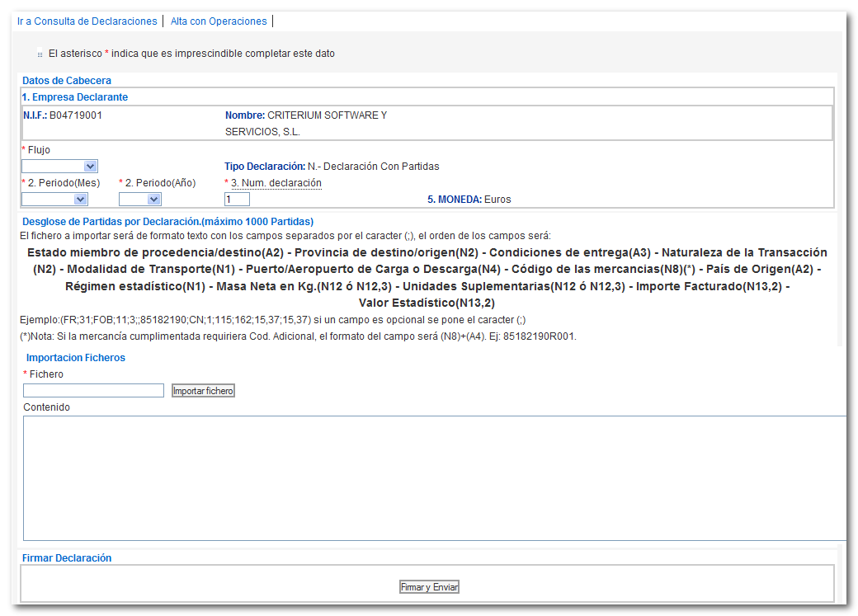Click the bullet icon beside the asterisco note

coord(40,54)
